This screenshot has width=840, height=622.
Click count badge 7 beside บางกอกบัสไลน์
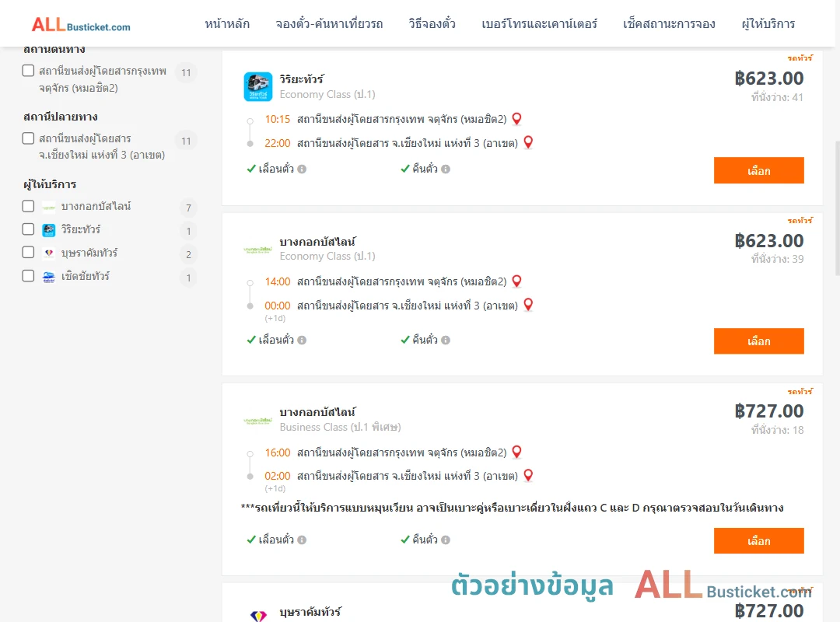click(188, 208)
